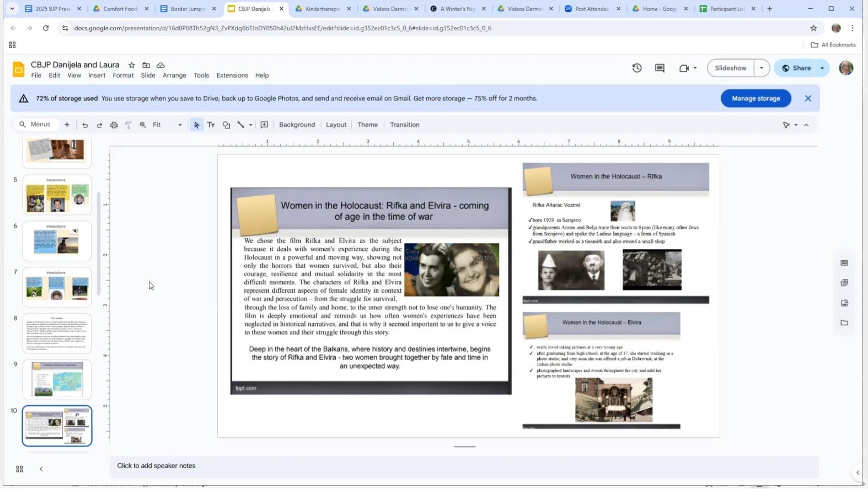Viewport: 868px width, 489px height.
Task: Open the comments panel icon
Action: coord(660,68)
